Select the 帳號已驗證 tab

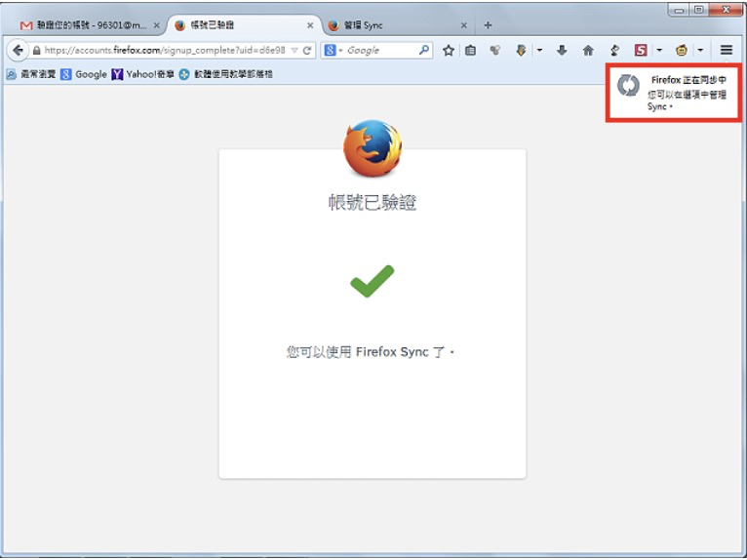[244, 25]
